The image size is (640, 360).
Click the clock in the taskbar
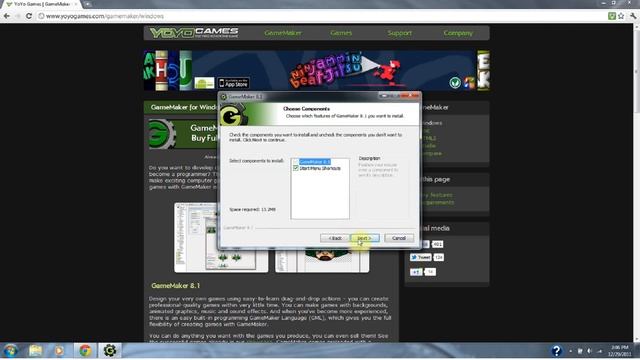point(620,351)
